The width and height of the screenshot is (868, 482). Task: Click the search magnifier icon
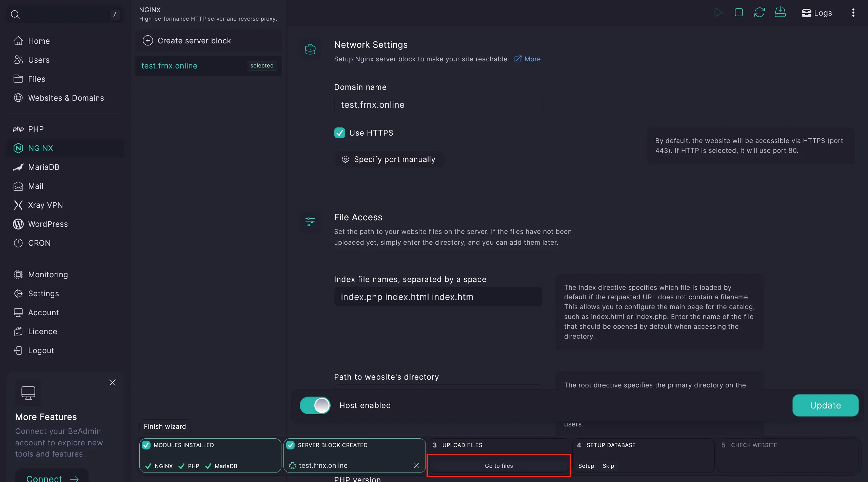(15, 14)
